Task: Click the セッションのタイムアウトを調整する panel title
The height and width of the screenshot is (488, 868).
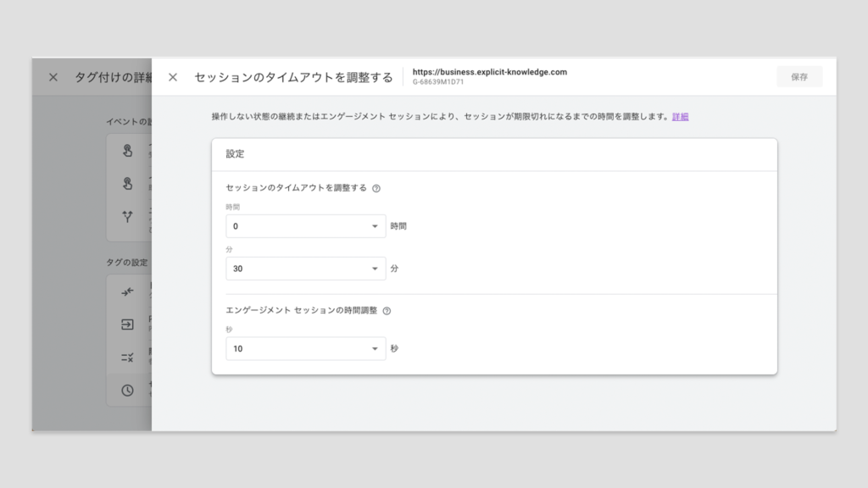Action: pyautogui.click(x=293, y=77)
